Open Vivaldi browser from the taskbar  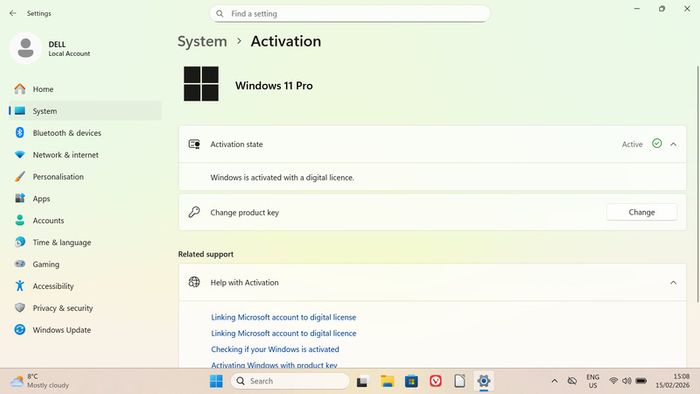(436, 381)
